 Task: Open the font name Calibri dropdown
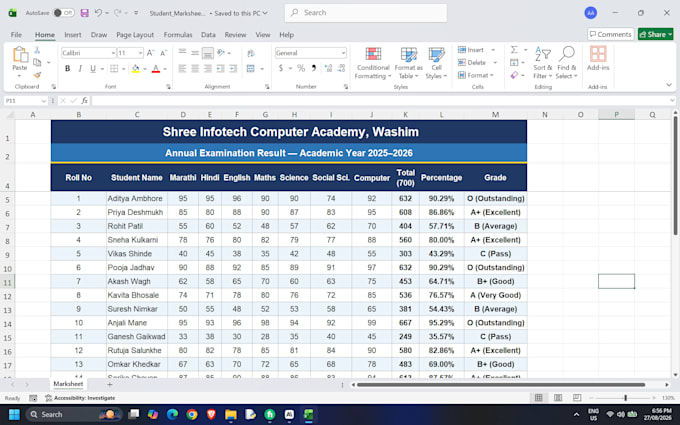pyautogui.click(x=113, y=53)
